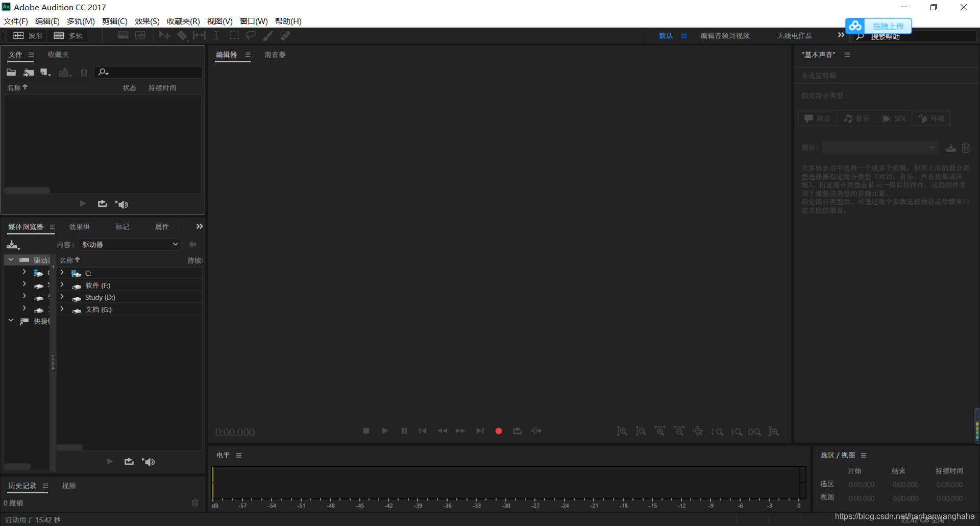Click the media browser back arrow
Screen dimensions: 980x526
[192, 245]
